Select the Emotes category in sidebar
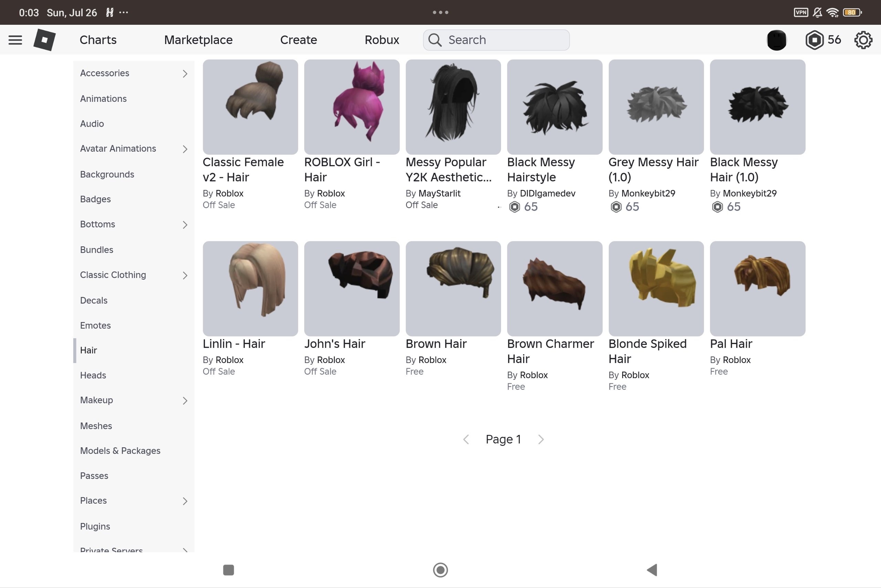 (134, 325)
